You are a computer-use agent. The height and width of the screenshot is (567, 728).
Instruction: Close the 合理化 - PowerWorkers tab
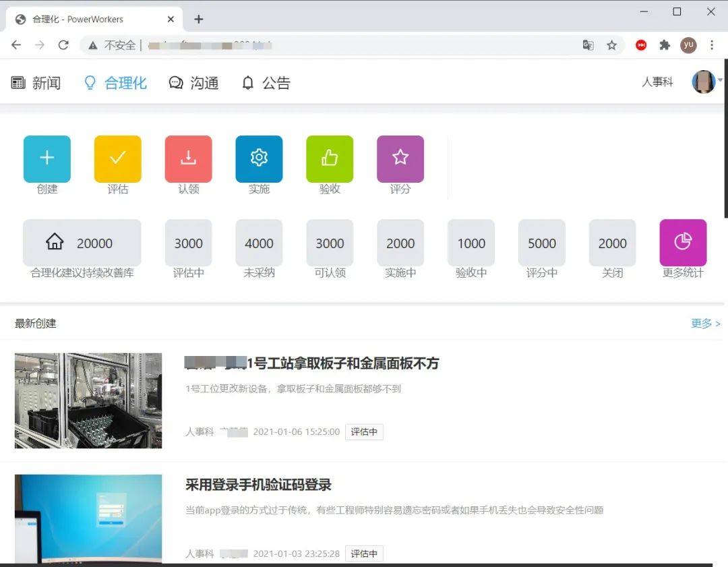pos(171,19)
